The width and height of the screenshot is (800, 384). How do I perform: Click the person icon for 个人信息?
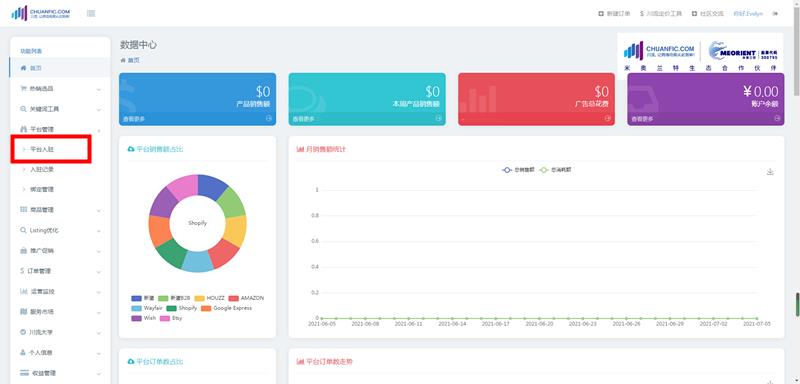click(23, 352)
